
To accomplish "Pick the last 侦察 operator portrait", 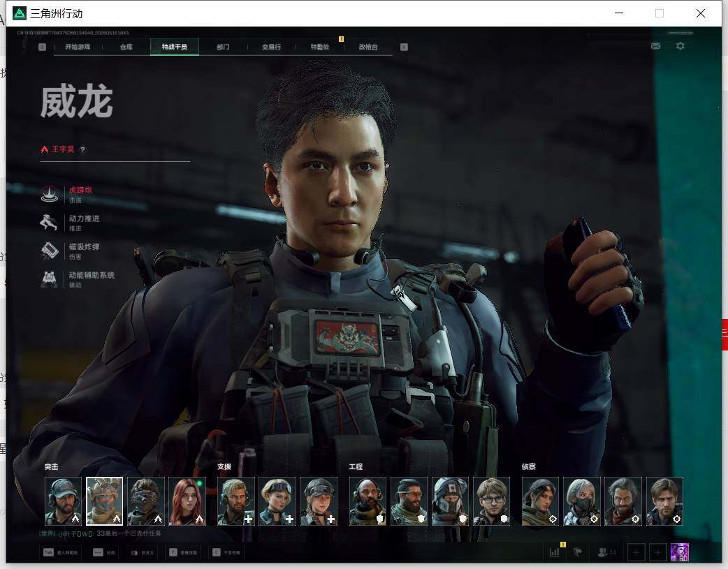I will pyautogui.click(x=664, y=501).
